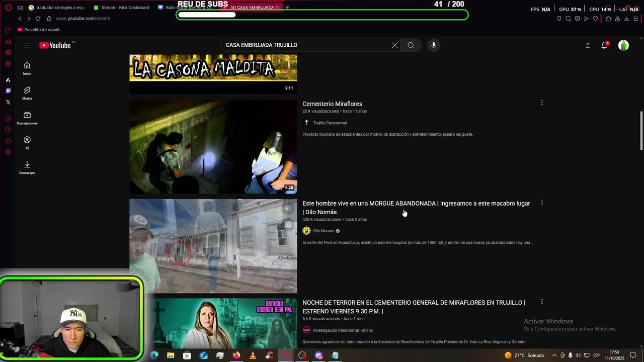Start voice search with the microphone
The image size is (644, 362).
[x=434, y=45]
